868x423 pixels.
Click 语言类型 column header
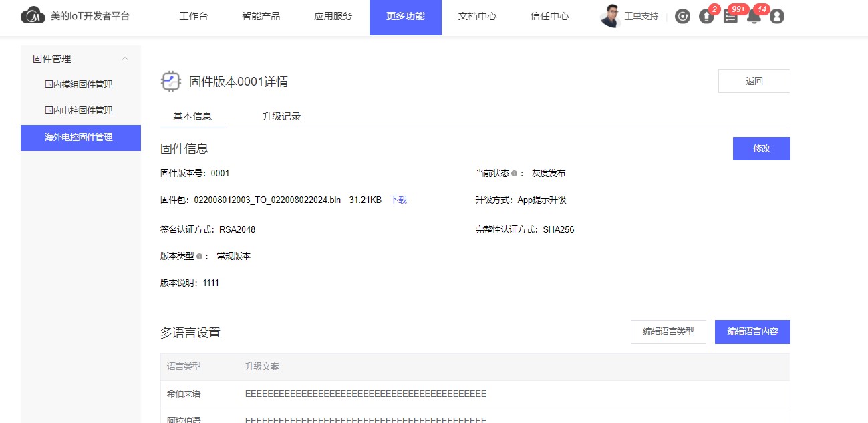184,366
